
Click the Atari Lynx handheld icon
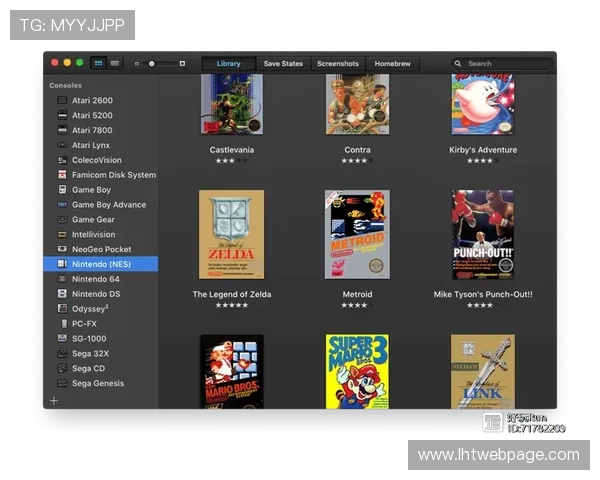coord(62,145)
